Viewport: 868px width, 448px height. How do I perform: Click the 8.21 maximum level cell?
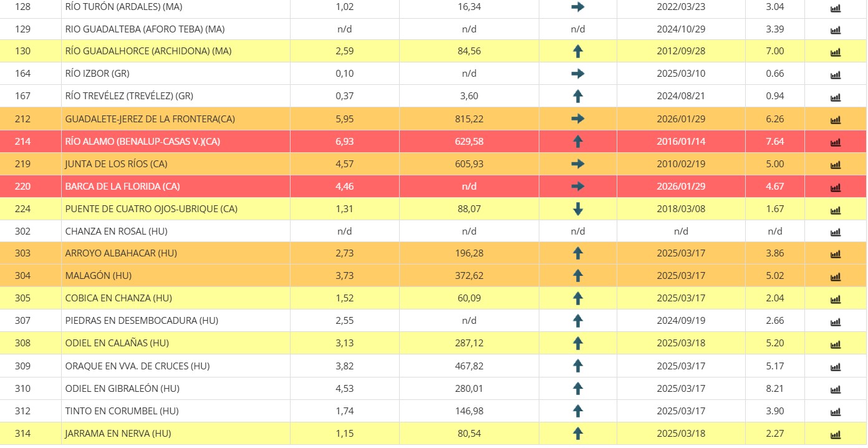coord(774,388)
